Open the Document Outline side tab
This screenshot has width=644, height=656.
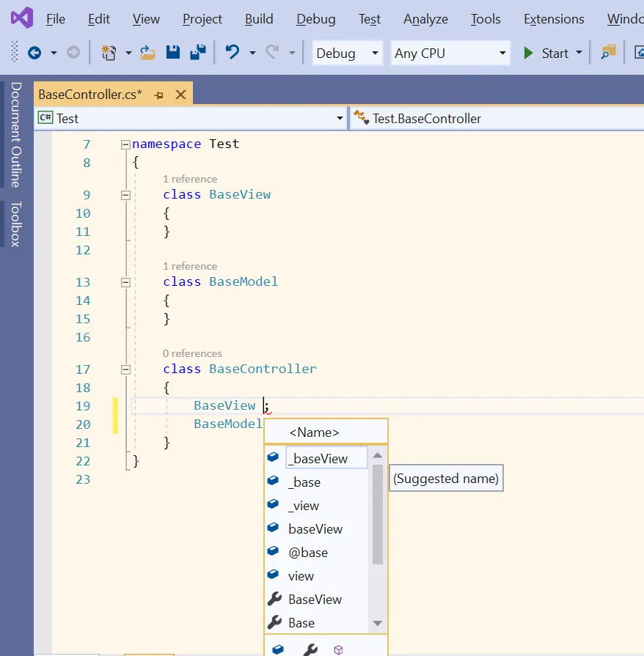point(15,135)
